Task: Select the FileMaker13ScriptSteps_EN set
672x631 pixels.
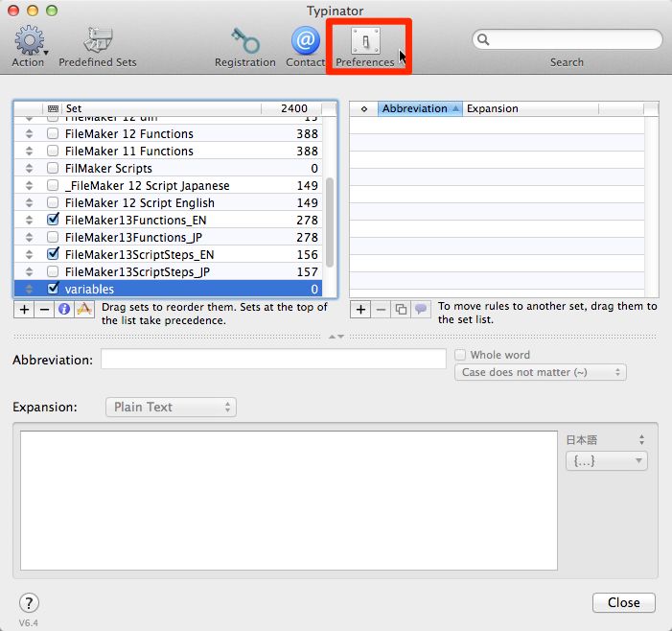Action: click(x=168, y=255)
